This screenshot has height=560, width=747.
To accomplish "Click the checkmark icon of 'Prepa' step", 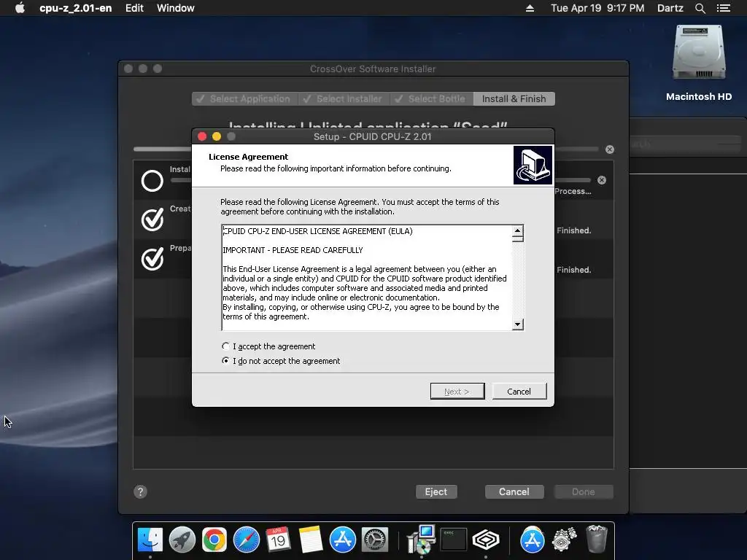I will (x=152, y=259).
